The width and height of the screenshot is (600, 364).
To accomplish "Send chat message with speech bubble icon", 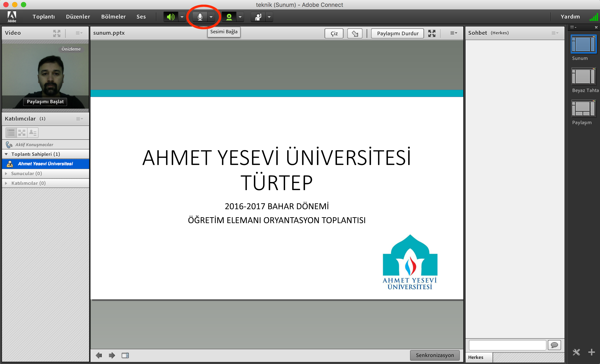I will pos(554,345).
